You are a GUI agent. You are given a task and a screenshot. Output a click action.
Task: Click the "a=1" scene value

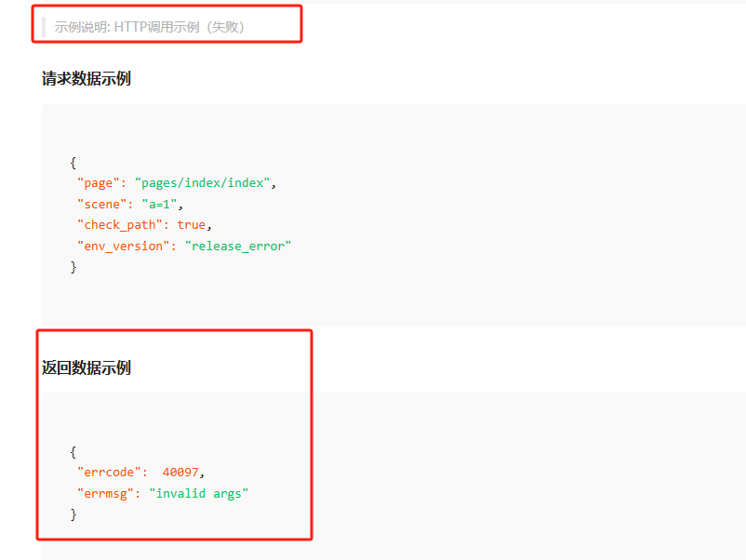coord(163,204)
